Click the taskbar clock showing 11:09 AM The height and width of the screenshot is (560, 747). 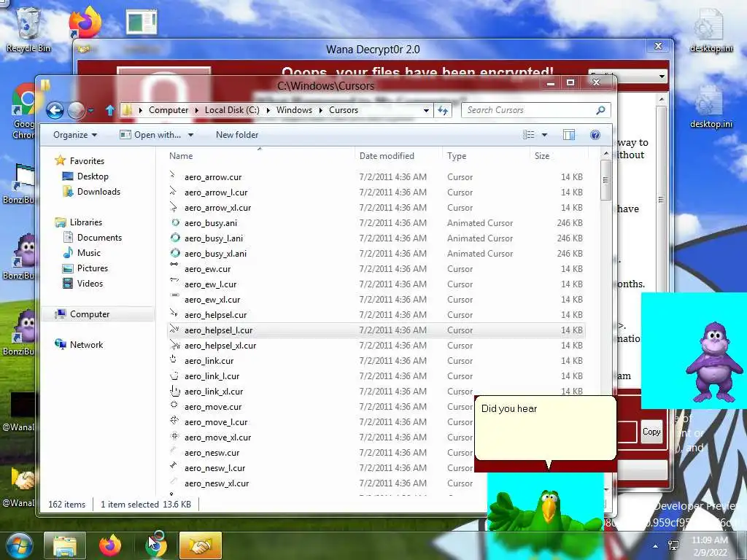tap(709, 545)
